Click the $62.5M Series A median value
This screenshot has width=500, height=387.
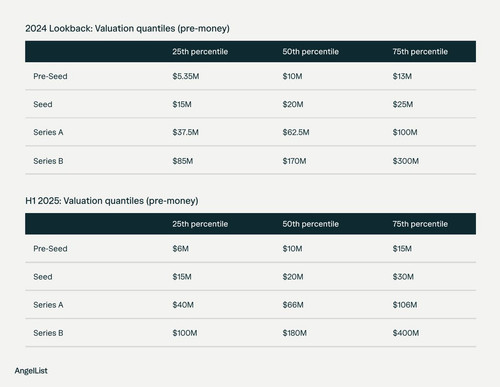pos(296,132)
